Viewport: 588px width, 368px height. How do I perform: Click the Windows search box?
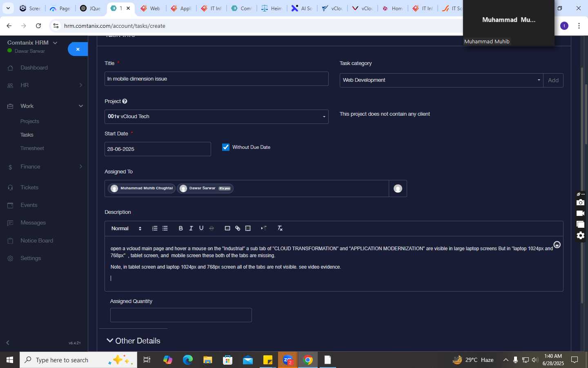click(78, 360)
